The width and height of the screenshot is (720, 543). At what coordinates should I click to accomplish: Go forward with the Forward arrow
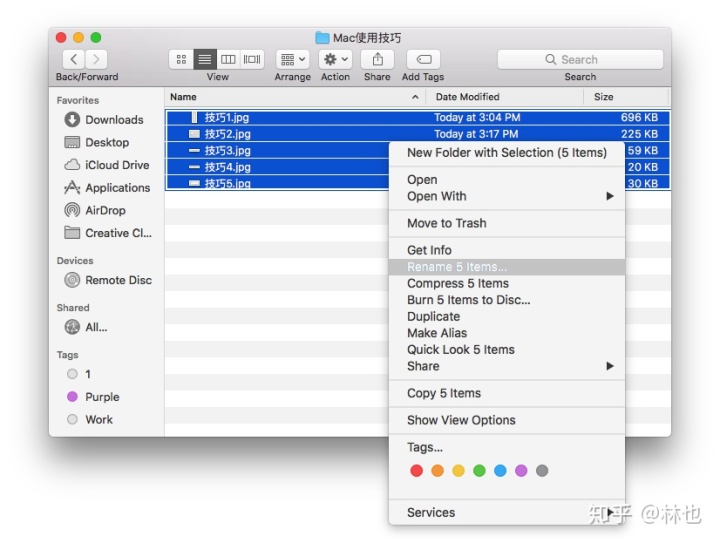click(96, 59)
